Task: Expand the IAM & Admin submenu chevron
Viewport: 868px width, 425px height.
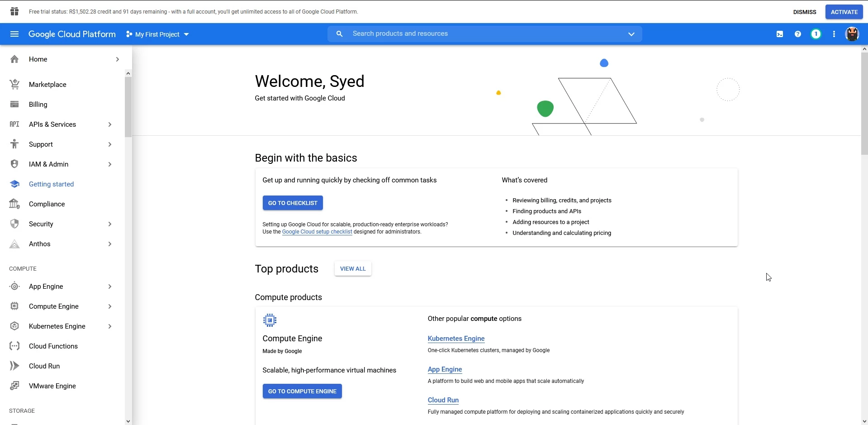Action: tap(110, 164)
